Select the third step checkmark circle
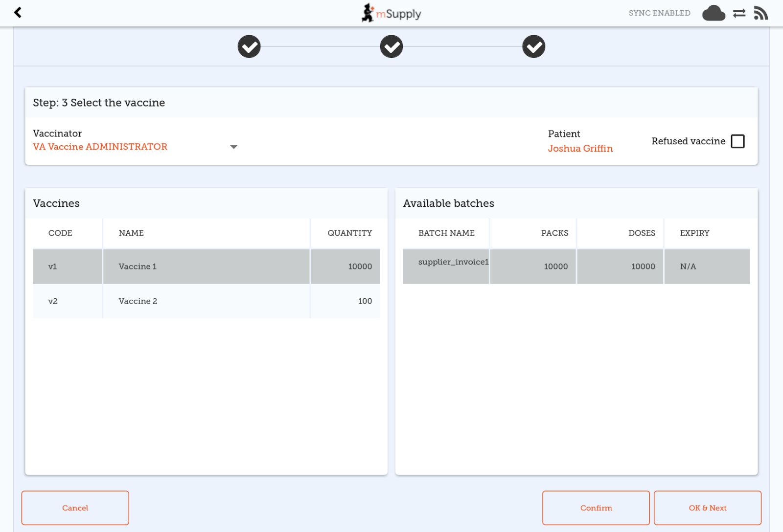The height and width of the screenshot is (532, 783). [x=533, y=47]
